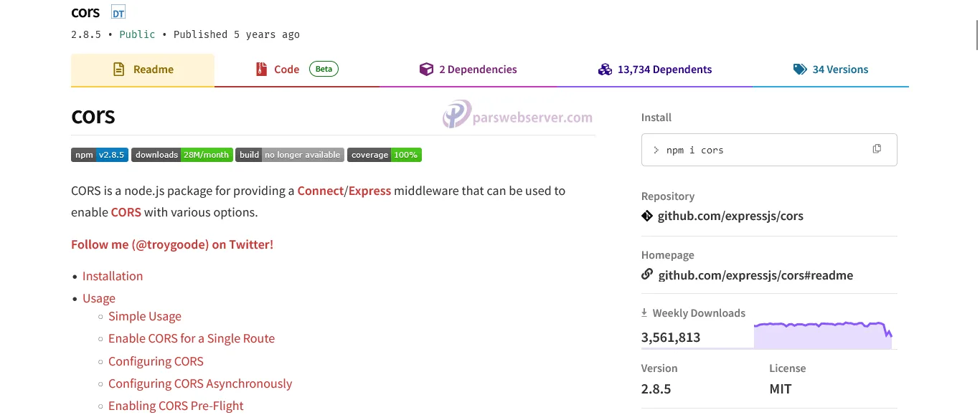Click the homepage chain-link icon
This screenshot has width=980, height=415.
pyautogui.click(x=647, y=275)
